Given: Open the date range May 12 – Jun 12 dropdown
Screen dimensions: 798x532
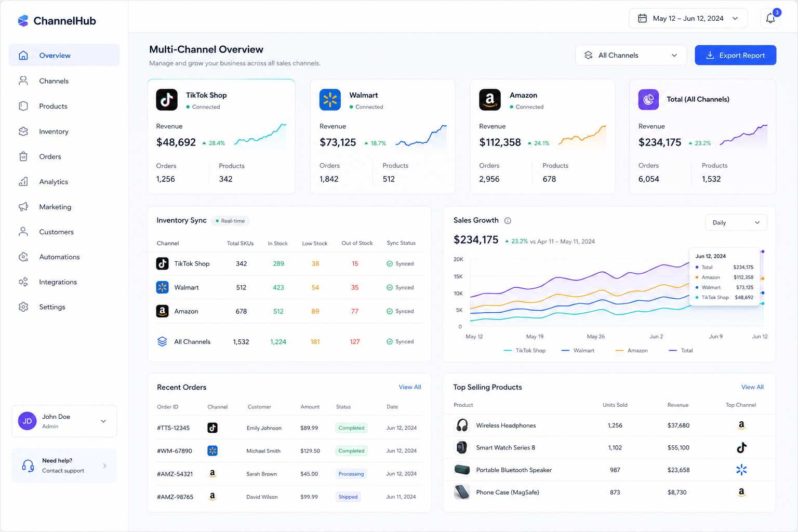Looking at the screenshot, I should [688, 18].
